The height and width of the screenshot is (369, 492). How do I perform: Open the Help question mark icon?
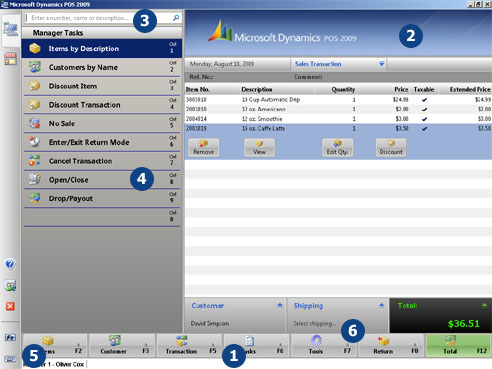coord(10,264)
